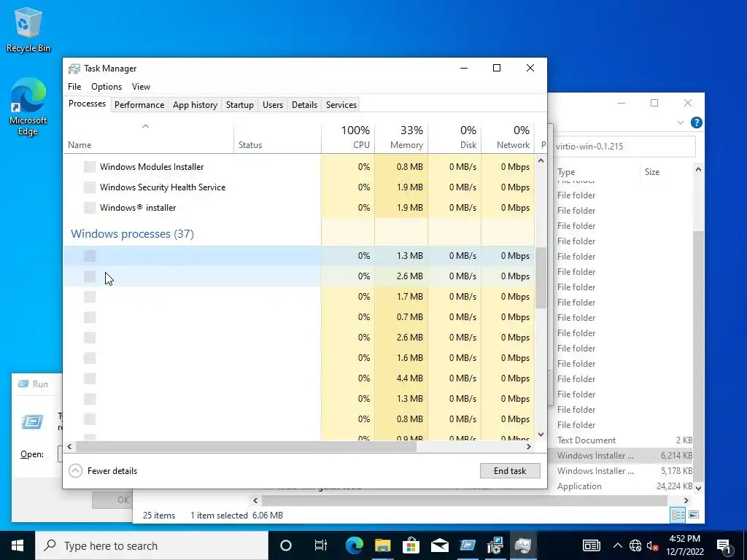
Task: Open the notification center icon
Action: 724,545
